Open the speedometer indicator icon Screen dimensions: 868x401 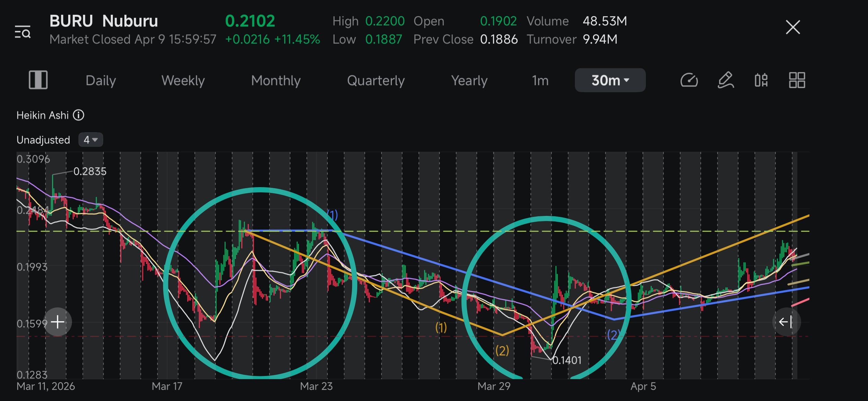click(689, 81)
